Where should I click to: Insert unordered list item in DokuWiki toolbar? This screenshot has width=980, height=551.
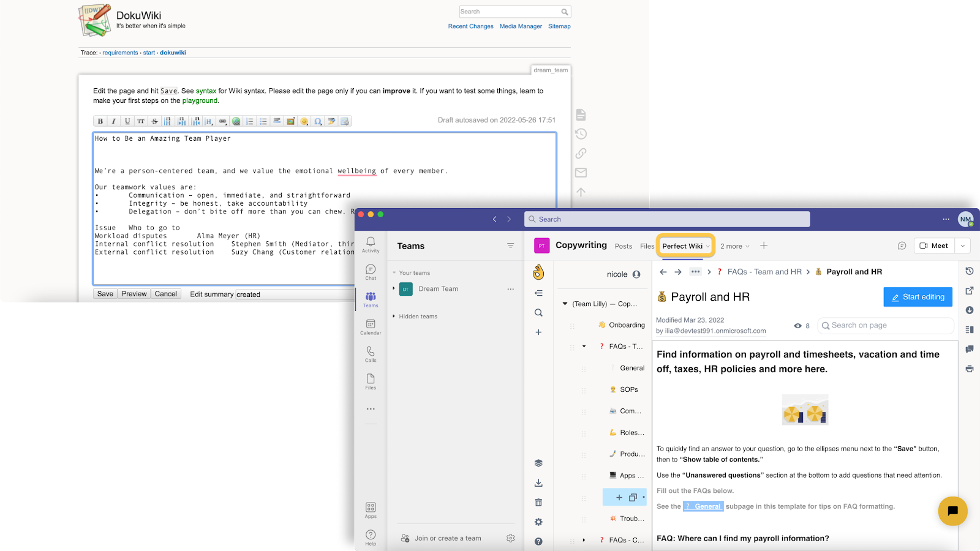pos(263,121)
